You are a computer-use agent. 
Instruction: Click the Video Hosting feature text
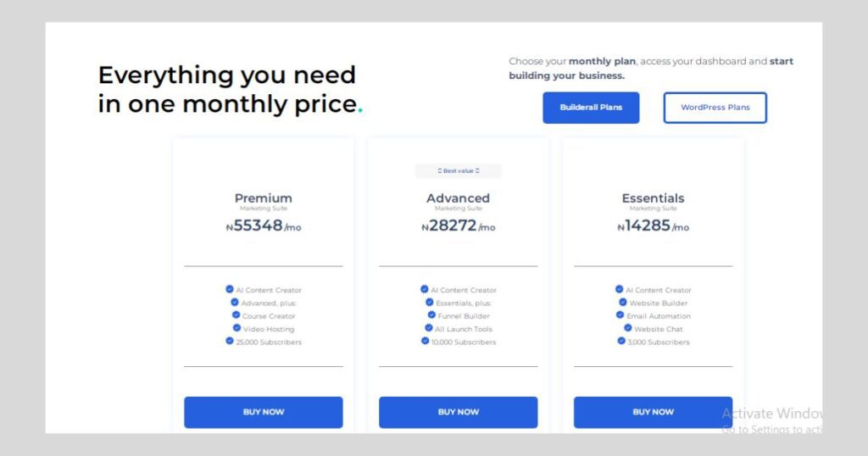coord(269,329)
